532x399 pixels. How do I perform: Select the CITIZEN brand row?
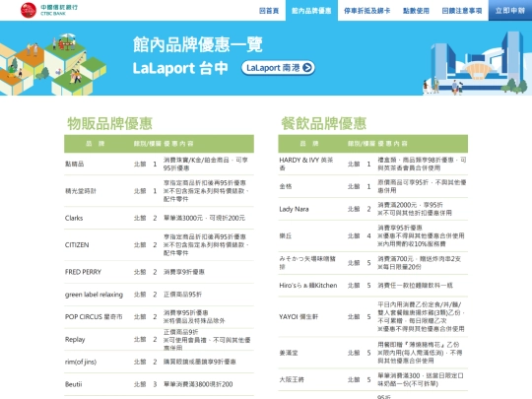tap(159, 245)
